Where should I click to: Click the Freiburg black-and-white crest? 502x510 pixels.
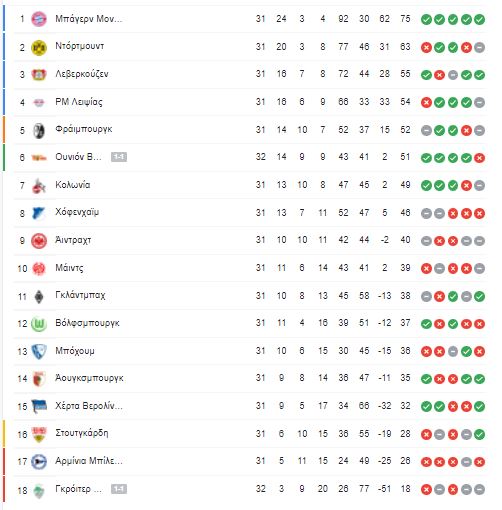click(39, 130)
